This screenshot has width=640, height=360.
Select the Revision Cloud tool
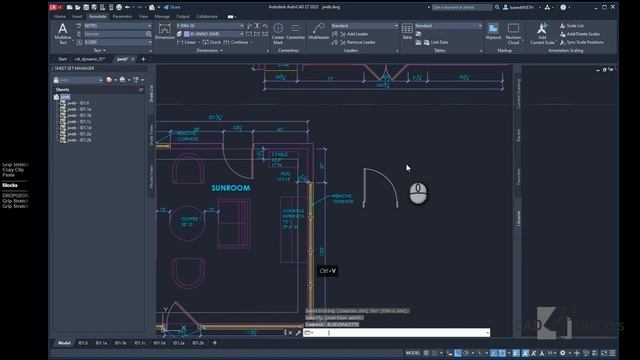513,33
